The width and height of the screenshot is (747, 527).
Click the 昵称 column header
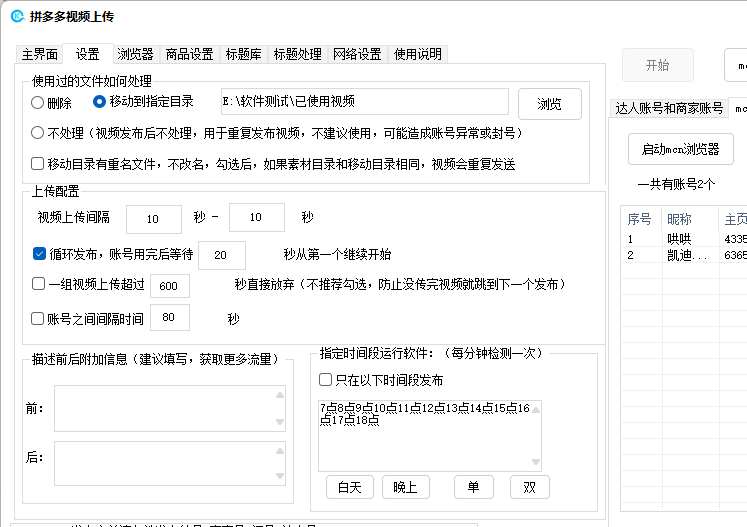point(690,219)
